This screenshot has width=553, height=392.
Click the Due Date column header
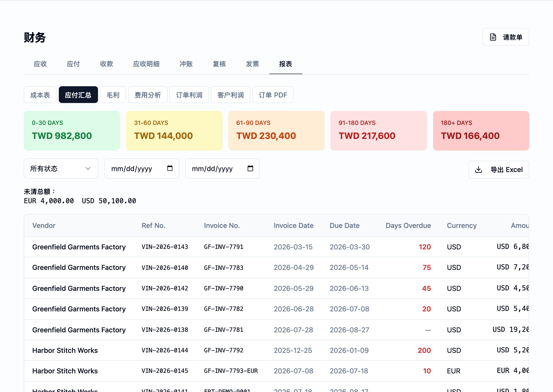tap(344, 225)
